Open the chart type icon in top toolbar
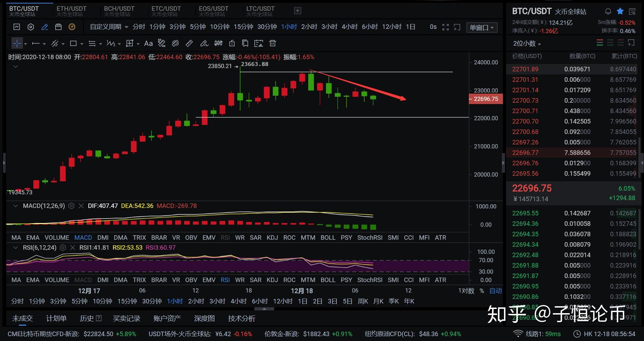 (x=17, y=27)
